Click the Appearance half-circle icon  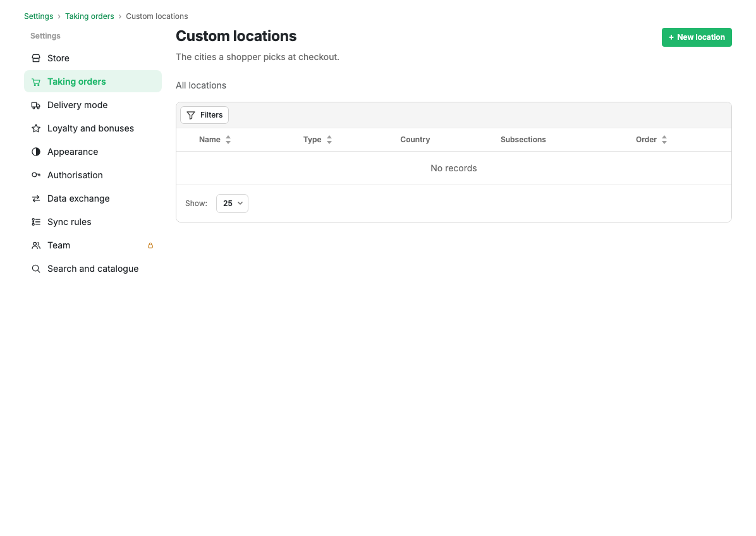tap(35, 152)
